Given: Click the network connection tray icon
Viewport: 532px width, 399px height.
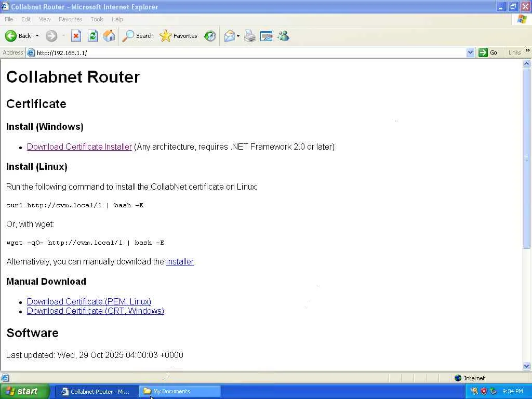Looking at the screenshot, I should (494, 391).
